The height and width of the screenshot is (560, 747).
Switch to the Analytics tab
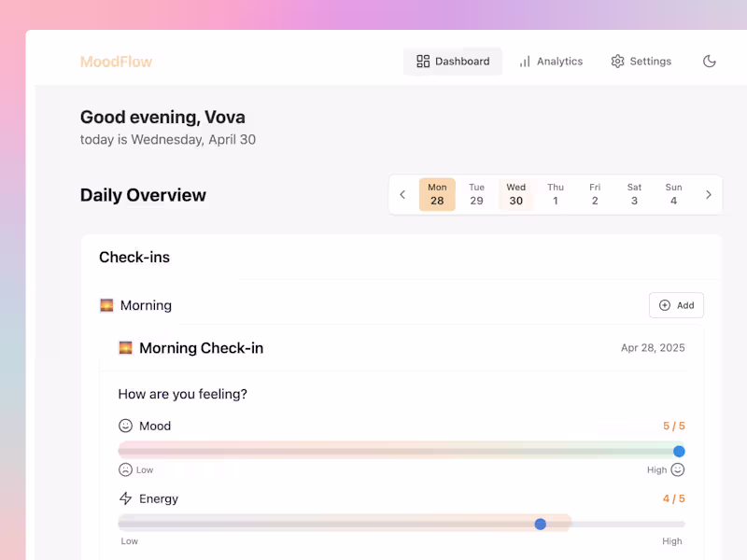[551, 62]
